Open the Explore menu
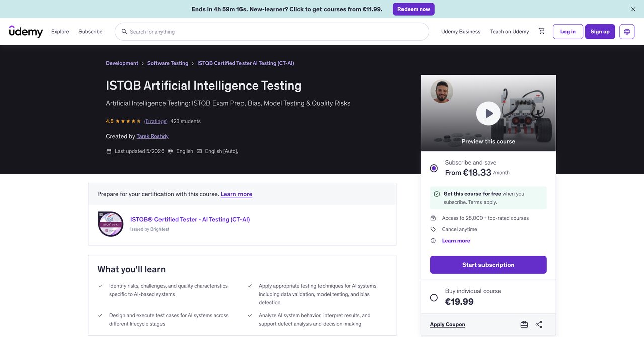 60,32
